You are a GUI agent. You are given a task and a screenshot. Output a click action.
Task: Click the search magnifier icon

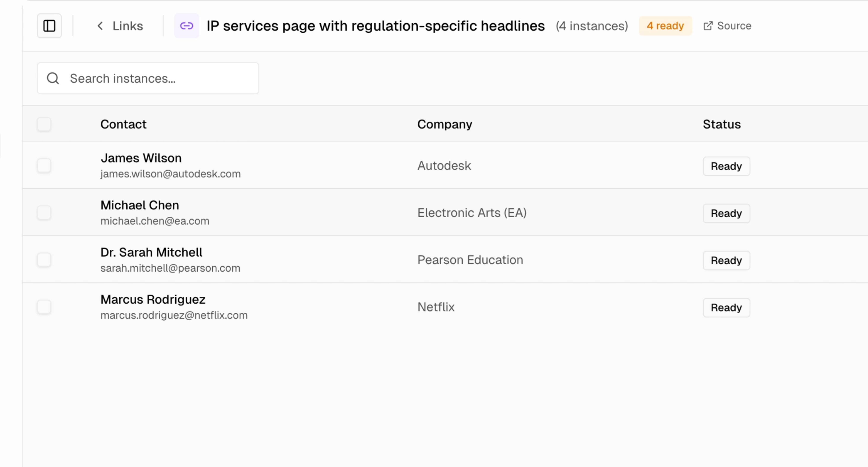point(53,78)
